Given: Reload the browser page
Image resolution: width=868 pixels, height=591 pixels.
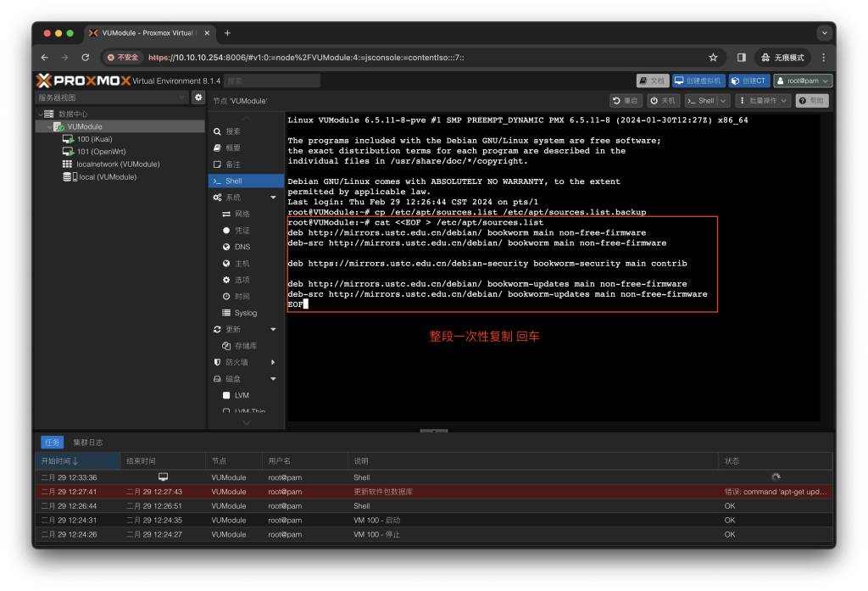Looking at the screenshot, I should click(86, 58).
